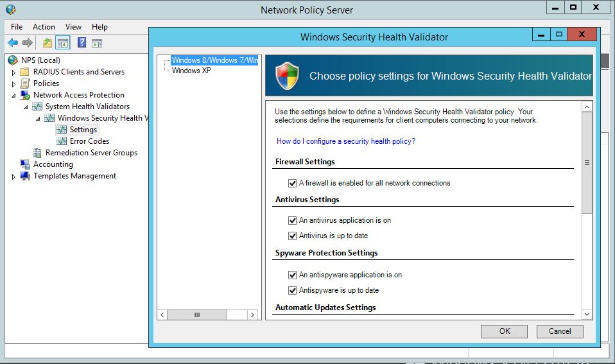The image size is (615, 364).
Task: Expand RADIUS Clients and Servers node
Action: pyautogui.click(x=13, y=73)
